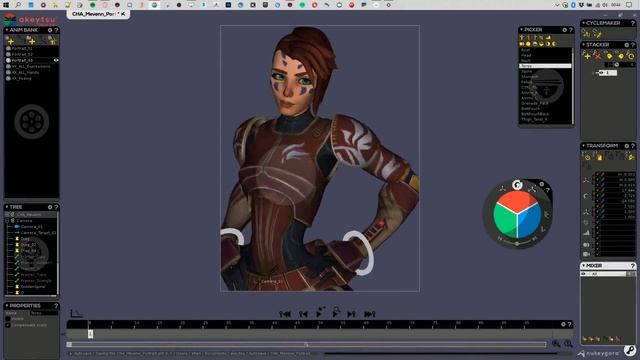Open the ANIM BANK settings gear
The image size is (640, 360).
click(50, 30)
